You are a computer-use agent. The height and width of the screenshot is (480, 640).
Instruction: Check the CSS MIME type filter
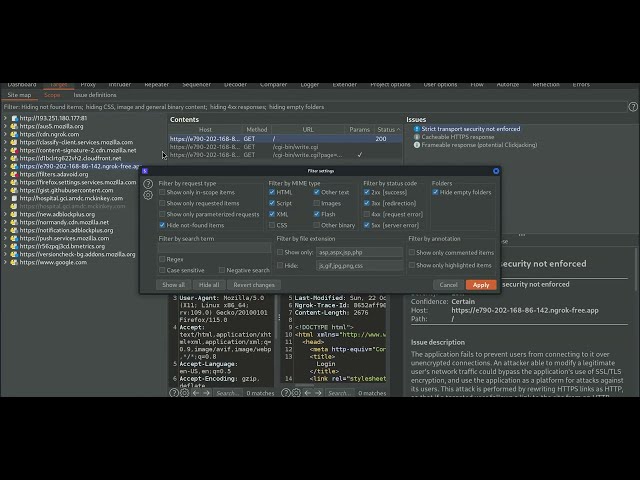tap(272, 225)
